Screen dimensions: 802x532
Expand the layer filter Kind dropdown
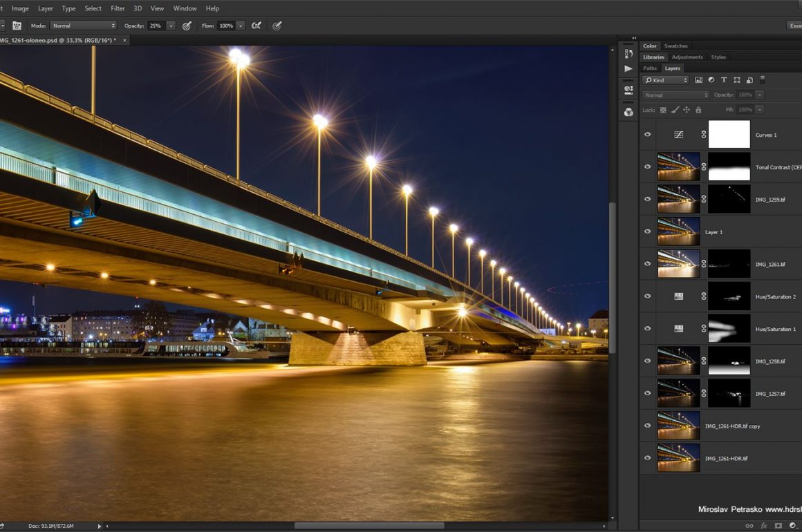click(x=666, y=80)
